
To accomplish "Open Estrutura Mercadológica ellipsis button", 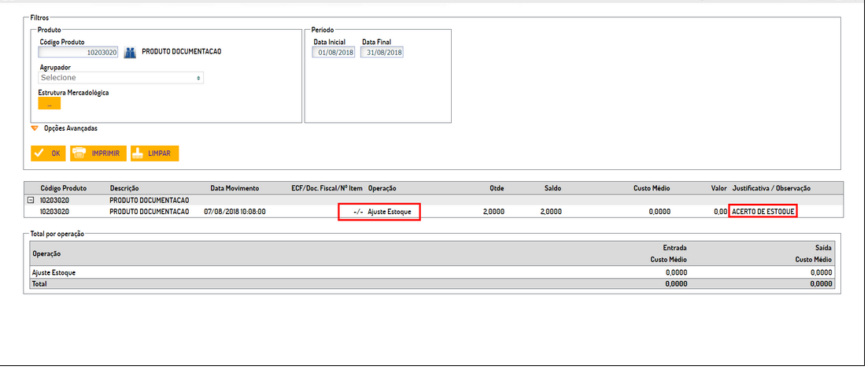I will pyautogui.click(x=50, y=104).
